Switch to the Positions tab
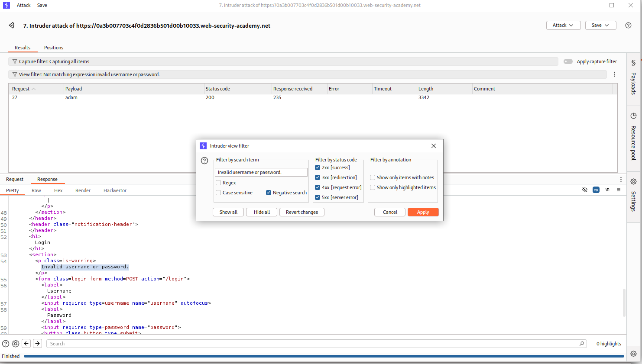Image resolution: width=642 pixels, height=364 pixels. tap(54, 48)
